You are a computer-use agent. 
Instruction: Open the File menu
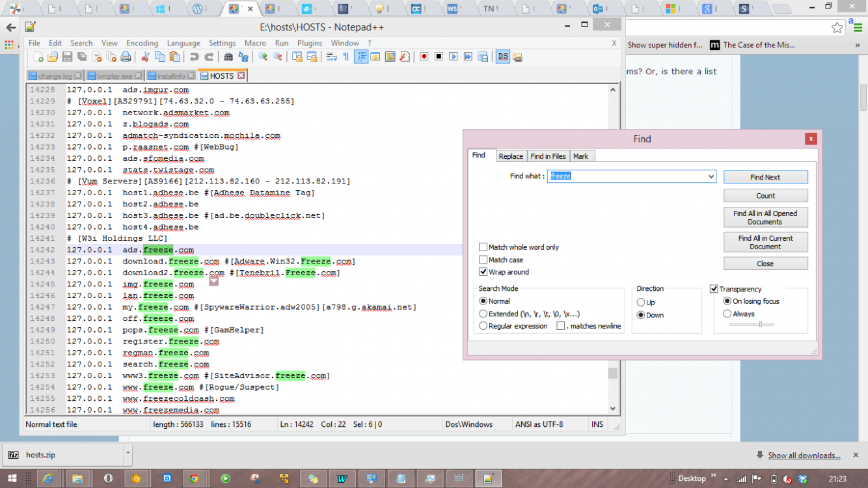click(34, 43)
